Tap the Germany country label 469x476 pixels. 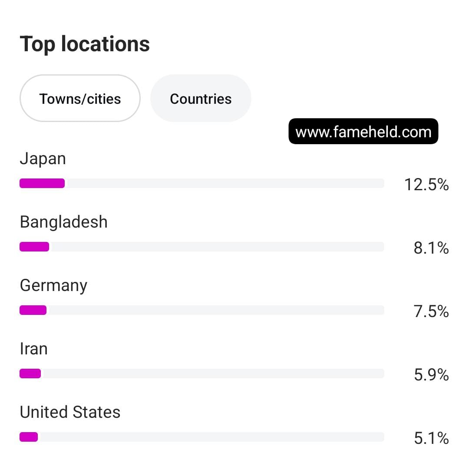coord(53,285)
